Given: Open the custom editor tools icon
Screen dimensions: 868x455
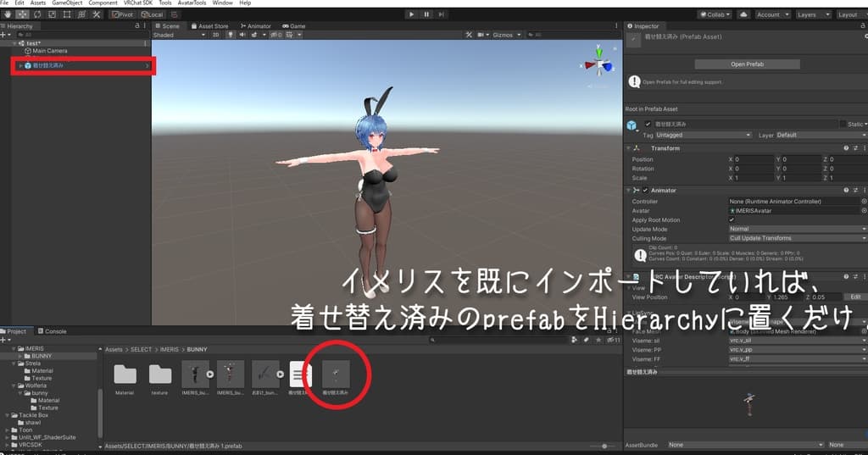Looking at the screenshot, I should pyautogui.click(x=97, y=14).
